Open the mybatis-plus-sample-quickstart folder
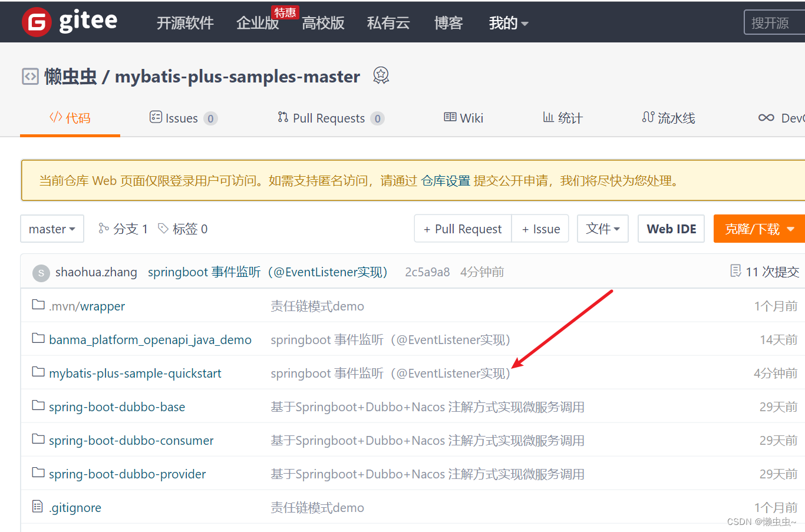Image resolution: width=805 pixels, height=532 pixels. (135, 374)
